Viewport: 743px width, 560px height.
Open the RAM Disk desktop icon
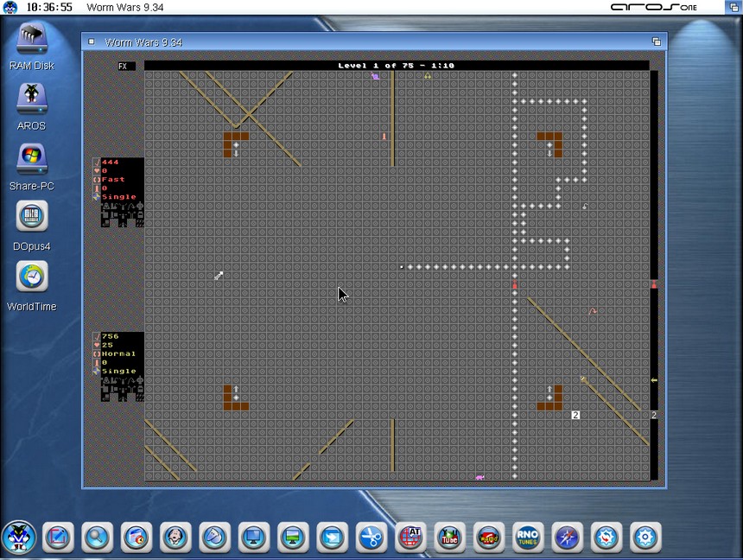tap(32, 41)
